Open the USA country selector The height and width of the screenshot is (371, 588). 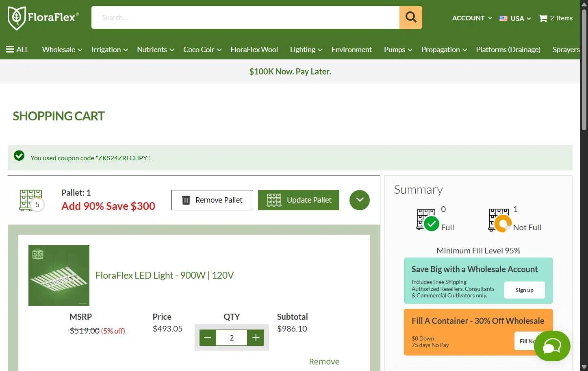tap(515, 18)
